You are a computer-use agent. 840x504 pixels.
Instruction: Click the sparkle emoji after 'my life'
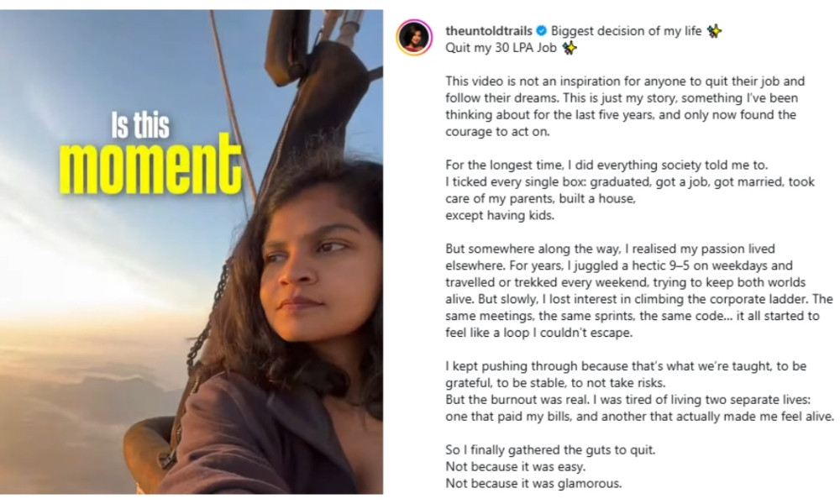tap(714, 31)
